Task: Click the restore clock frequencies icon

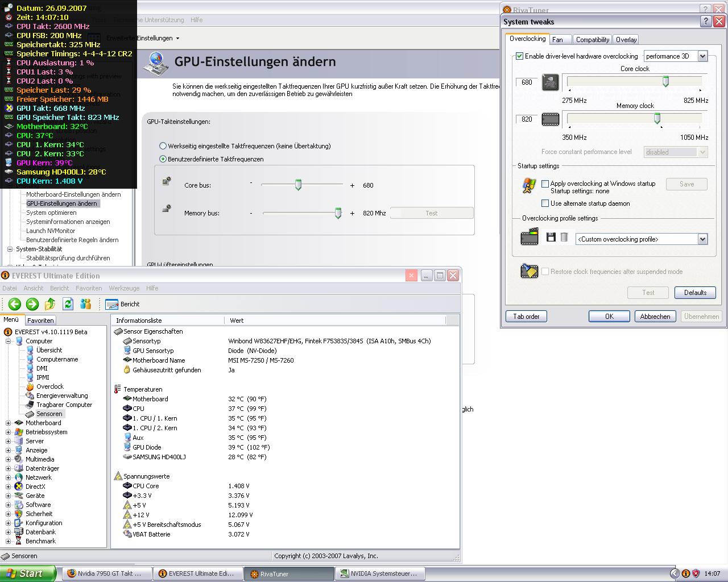Action: [530, 271]
